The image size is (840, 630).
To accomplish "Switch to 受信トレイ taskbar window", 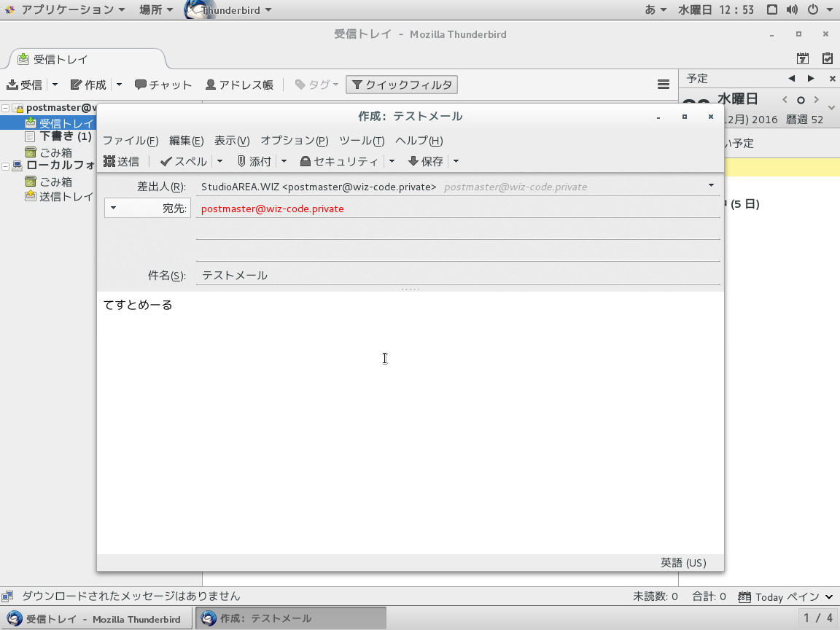I will pyautogui.click(x=96, y=619).
